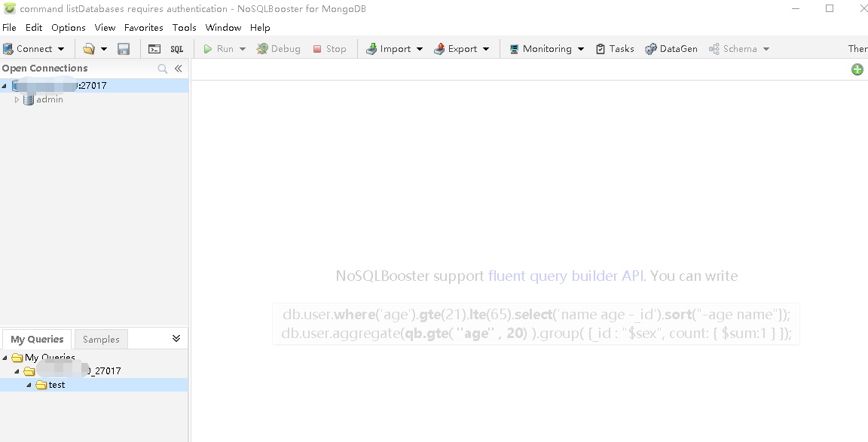Click the green add tab plus icon
The height and width of the screenshot is (442, 868).
857,69
